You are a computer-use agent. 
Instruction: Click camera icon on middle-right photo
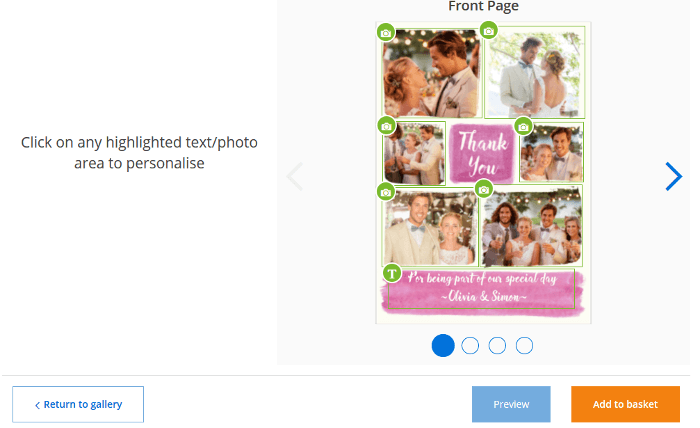pos(523,127)
